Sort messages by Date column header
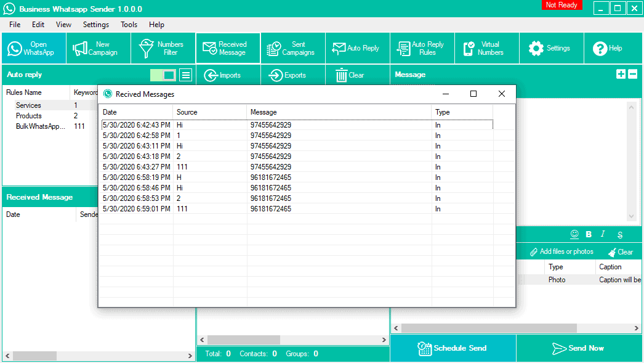The image size is (644, 363). (x=136, y=112)
